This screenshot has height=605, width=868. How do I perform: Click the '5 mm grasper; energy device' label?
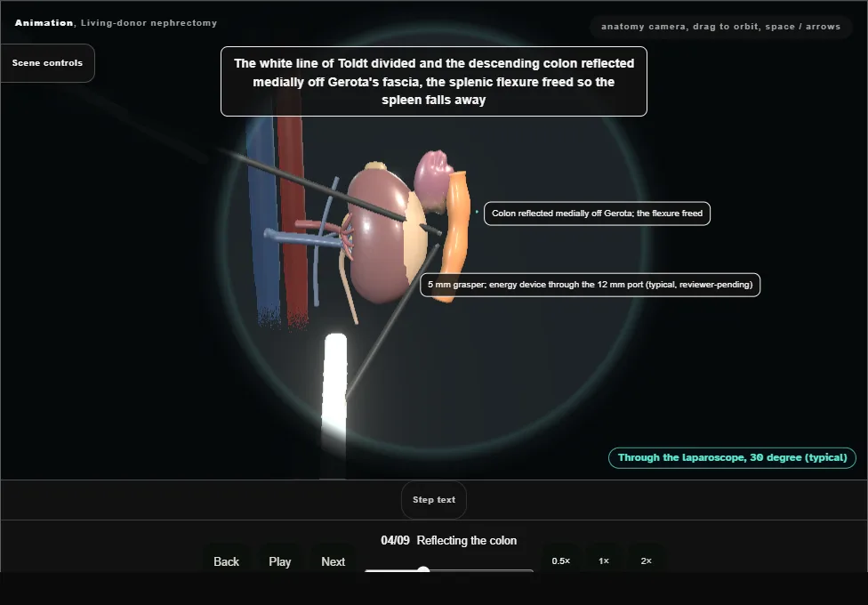[591, 285]
